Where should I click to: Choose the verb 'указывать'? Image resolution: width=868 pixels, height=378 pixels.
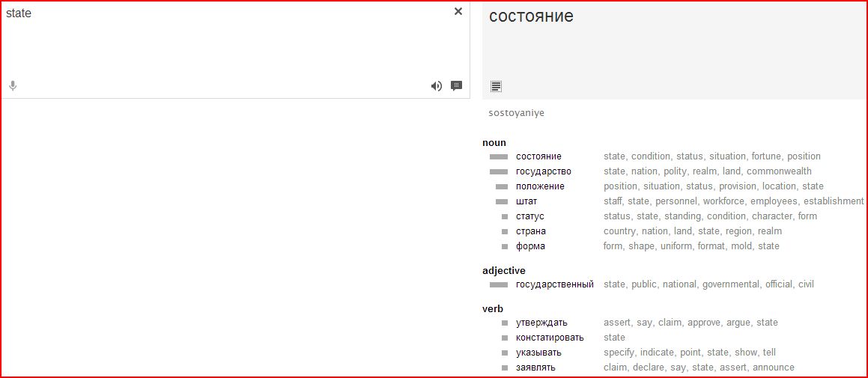(538, 353)
